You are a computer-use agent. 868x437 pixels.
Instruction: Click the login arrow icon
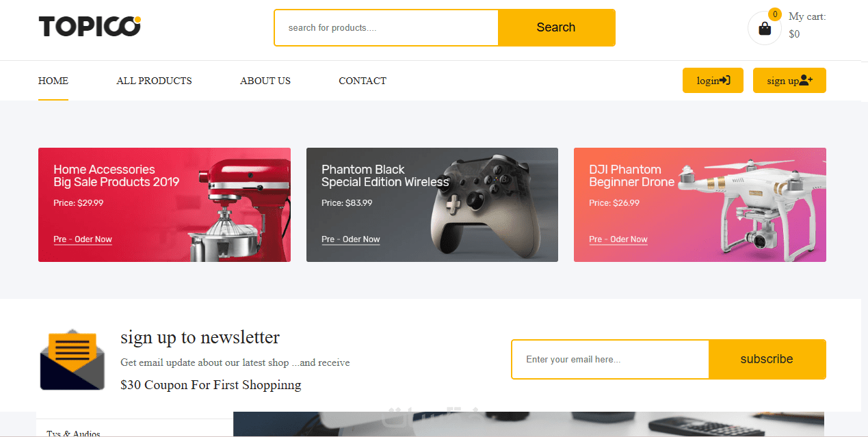[725, 81]
